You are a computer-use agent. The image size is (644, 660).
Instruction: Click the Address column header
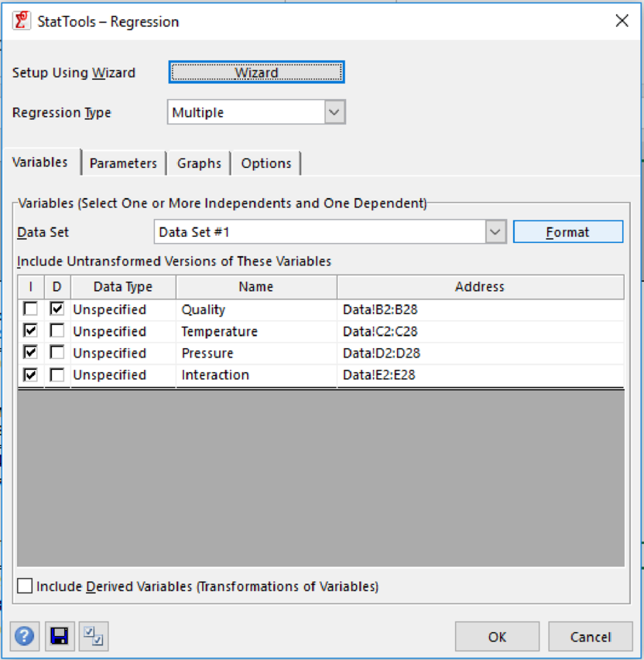coord(480,286)
